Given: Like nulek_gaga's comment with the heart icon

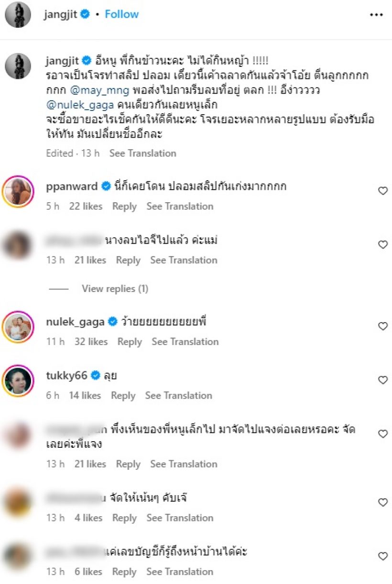Looking at the screenshot, I should (x=383, y=326).
